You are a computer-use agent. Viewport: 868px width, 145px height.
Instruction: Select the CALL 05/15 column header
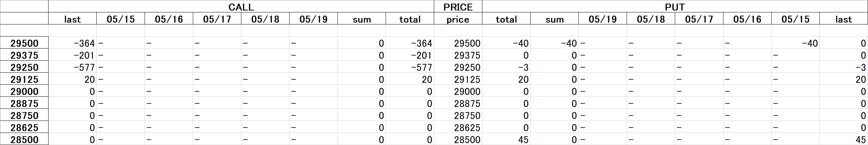[x=121, y=19]
